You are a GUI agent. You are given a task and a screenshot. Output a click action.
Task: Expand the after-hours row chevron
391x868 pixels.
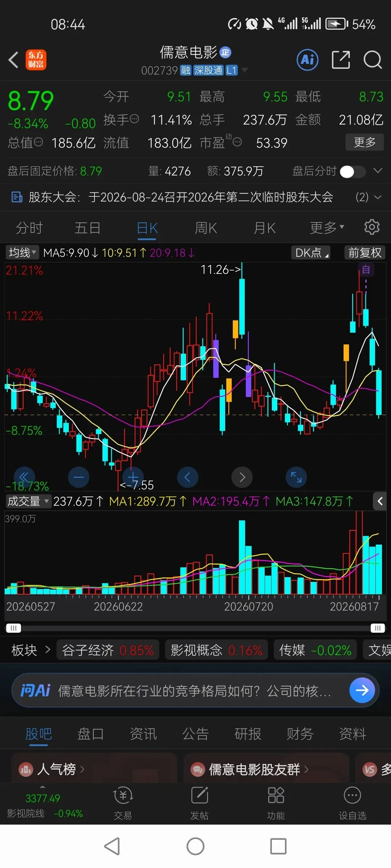pos(378,171)
